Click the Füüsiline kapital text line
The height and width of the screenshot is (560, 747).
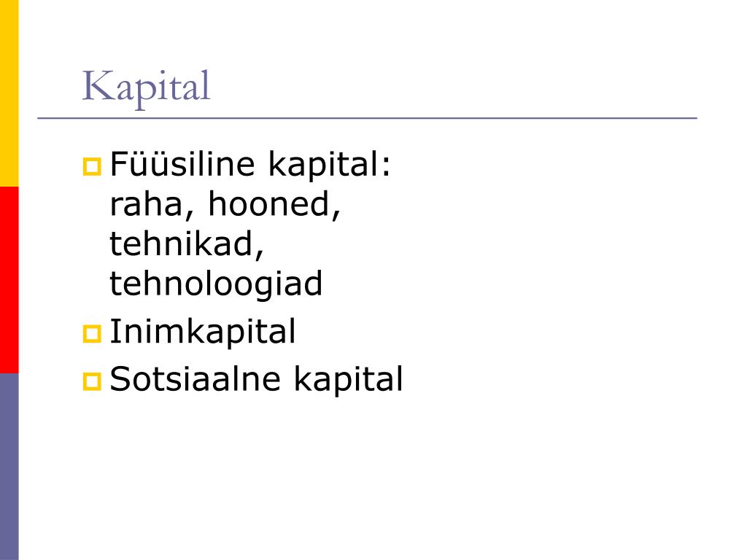(x=250, y=164)
